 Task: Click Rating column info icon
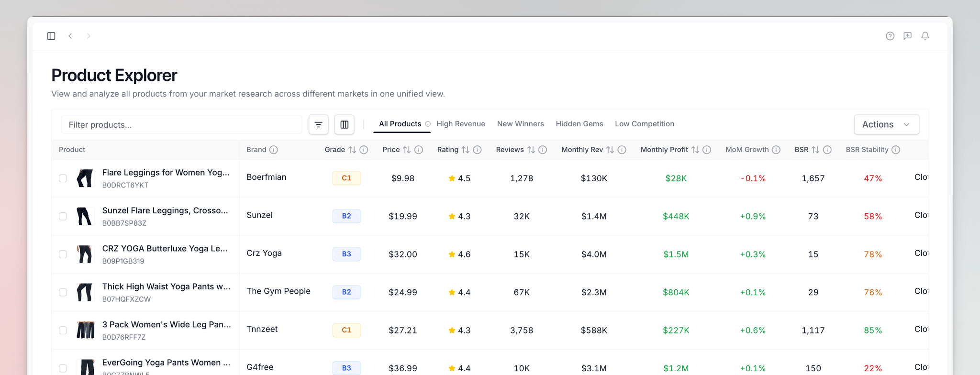pyautogui.click(x=477, y=150)
